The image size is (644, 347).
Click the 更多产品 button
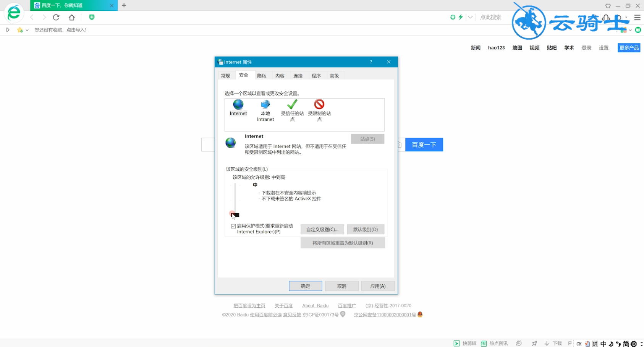[629, 48]
